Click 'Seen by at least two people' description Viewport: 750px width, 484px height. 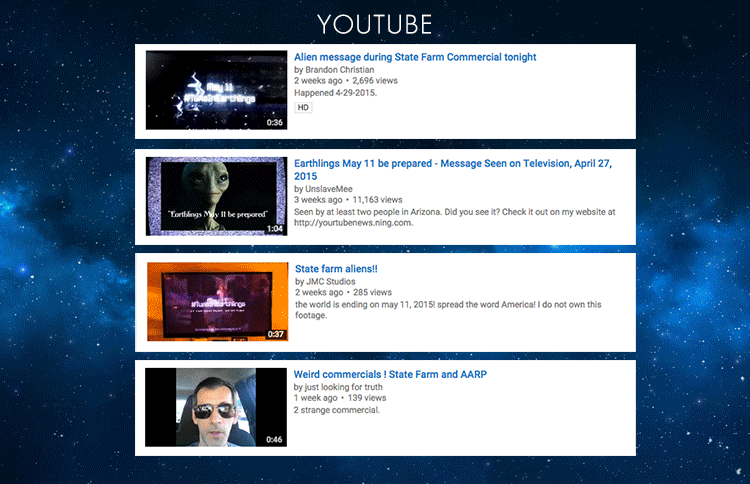(x=454, y=217)
